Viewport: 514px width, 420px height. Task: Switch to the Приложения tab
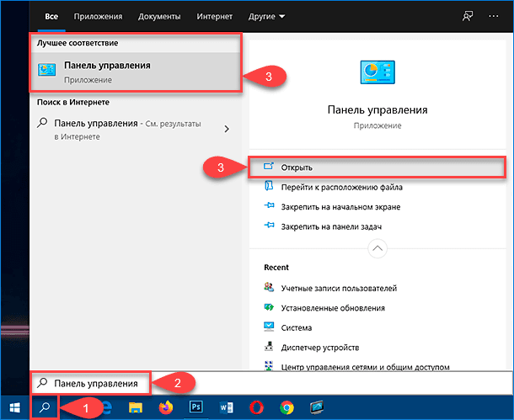tap(98, 16)
